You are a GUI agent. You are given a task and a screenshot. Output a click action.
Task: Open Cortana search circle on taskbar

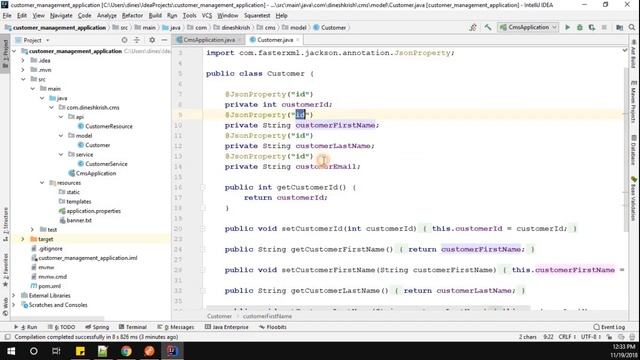tap(33, 351)
